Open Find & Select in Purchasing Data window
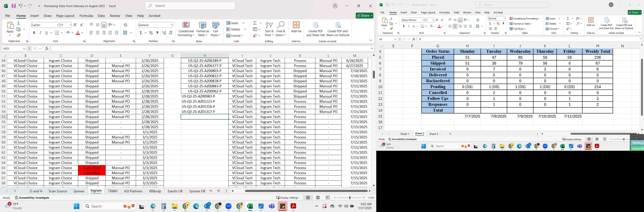The height and width of the screenshot is (212, 644). coord(281,29)
